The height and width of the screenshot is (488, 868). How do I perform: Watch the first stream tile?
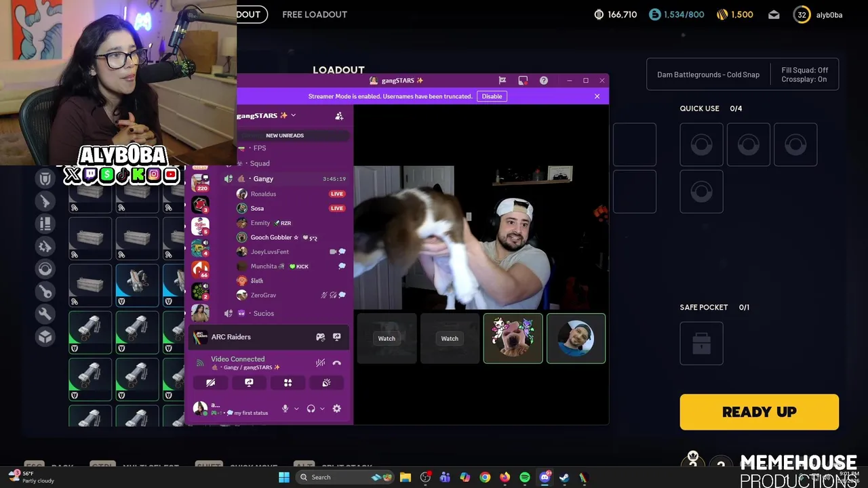pos(387,339)
